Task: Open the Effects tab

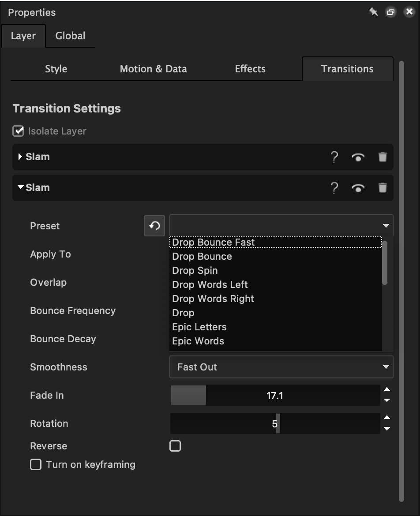Action: pyautogui.click(x=250, y=69)
